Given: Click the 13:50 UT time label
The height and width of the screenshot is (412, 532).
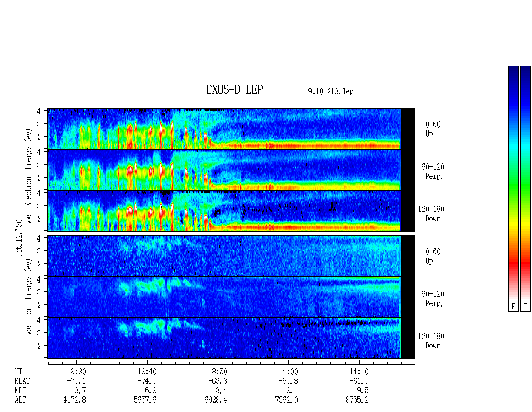Looking at the screenshot, I should (x=218, y=372).
